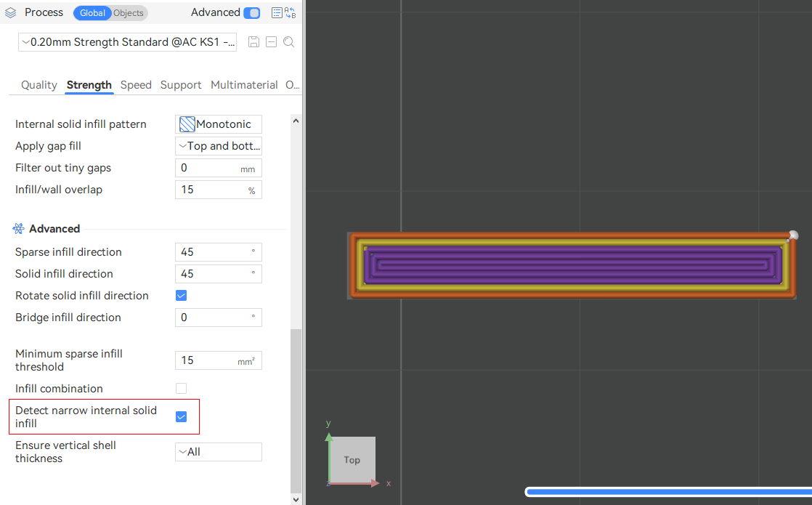Click the 'Detect narrow internal solid infill' label

86,417
